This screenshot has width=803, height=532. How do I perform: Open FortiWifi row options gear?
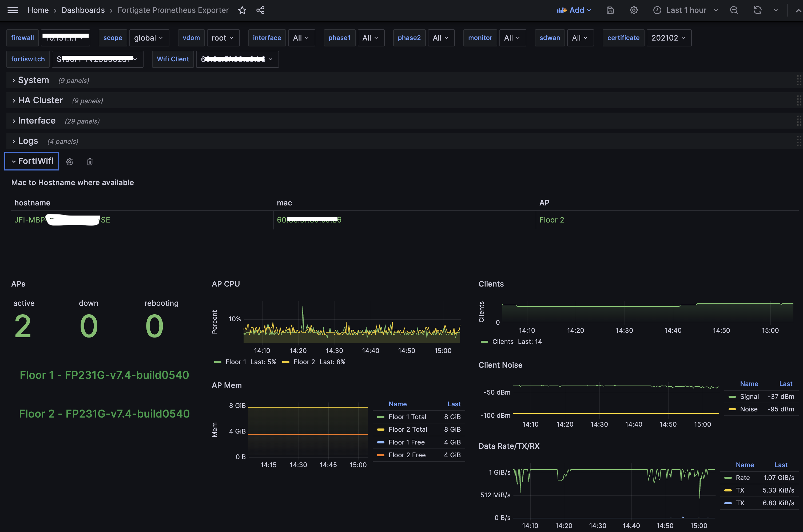[x=70, y=162]
